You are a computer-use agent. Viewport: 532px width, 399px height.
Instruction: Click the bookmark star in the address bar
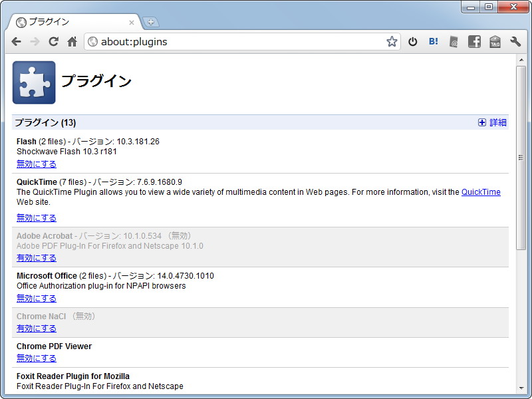392,41
